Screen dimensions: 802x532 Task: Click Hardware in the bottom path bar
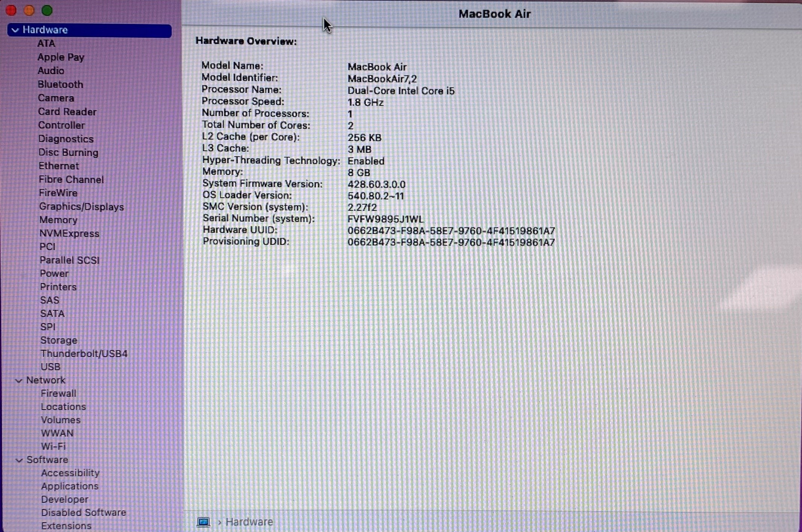point(249,522)
